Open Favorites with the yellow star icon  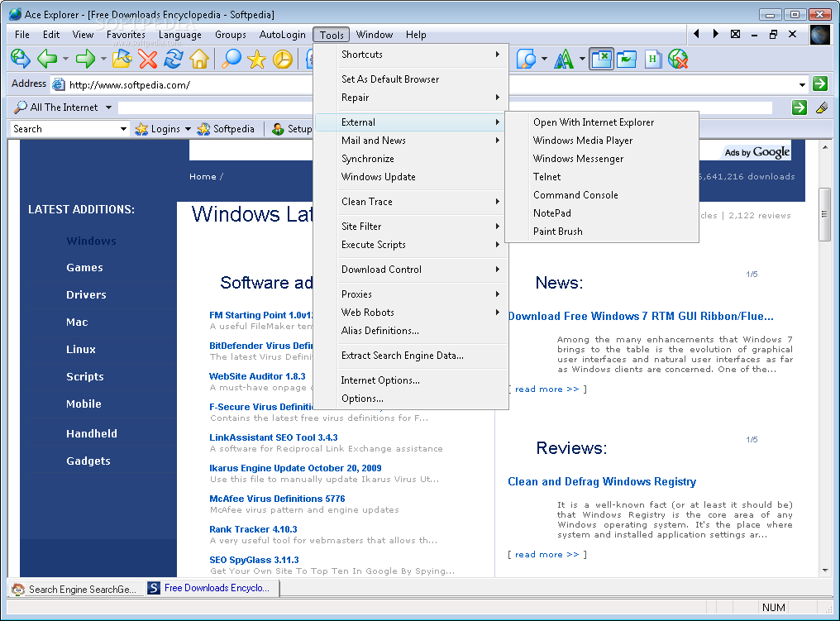coord(257,59)
